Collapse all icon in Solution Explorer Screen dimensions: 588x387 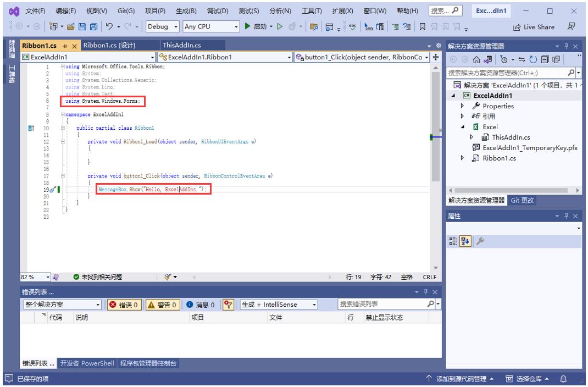[545, 59]
